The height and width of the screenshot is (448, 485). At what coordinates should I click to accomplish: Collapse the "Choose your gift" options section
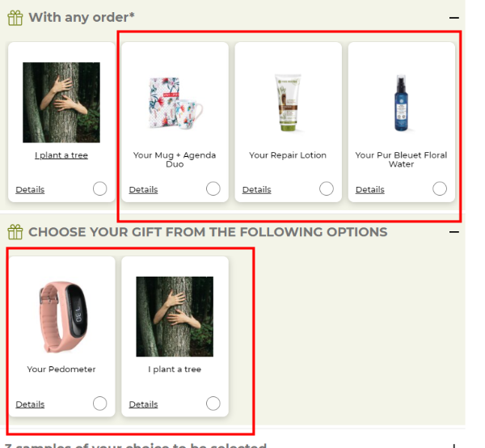(454, 232)
